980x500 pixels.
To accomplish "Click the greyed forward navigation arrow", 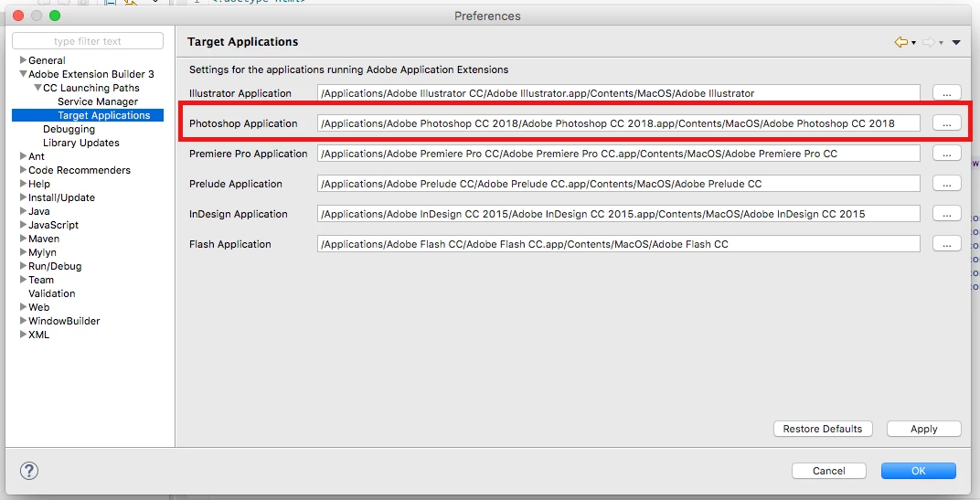I will tap(929, 42).
